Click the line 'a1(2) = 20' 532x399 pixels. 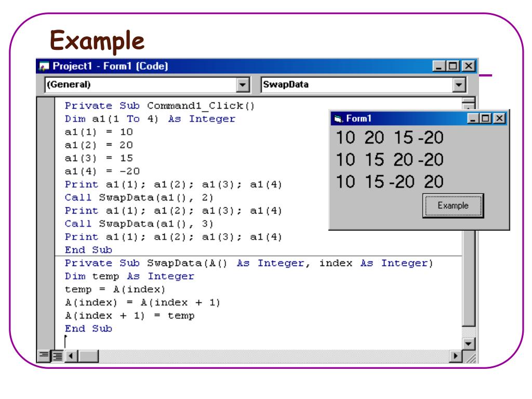tap(99, 145)
